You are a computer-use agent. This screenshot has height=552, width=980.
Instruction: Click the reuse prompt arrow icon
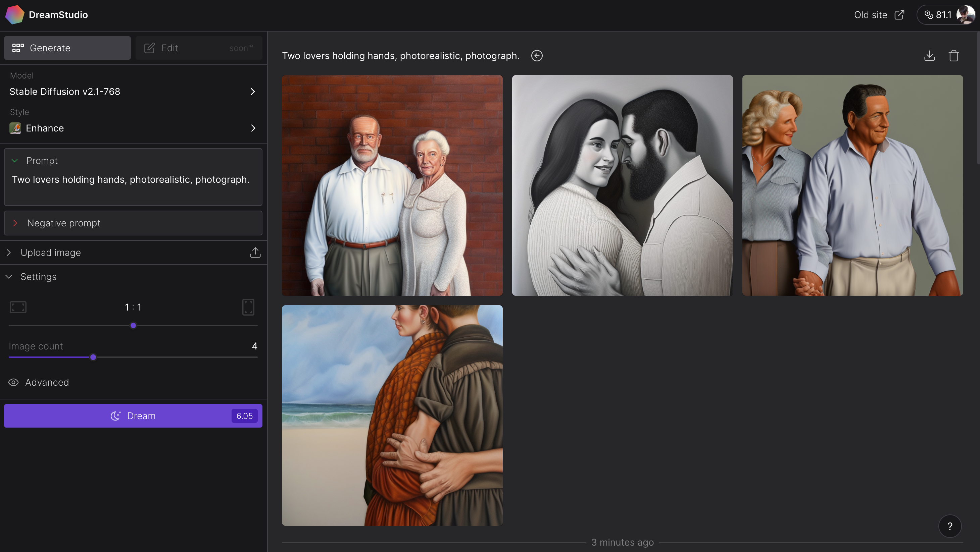tap(537, 56)
